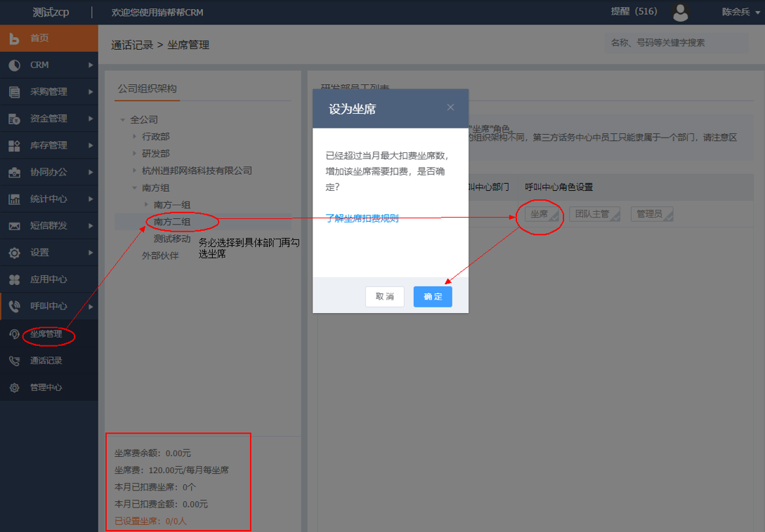Switch to 呼叫中心角色设置 tab
Screen dimensions: 765x532
558,187
